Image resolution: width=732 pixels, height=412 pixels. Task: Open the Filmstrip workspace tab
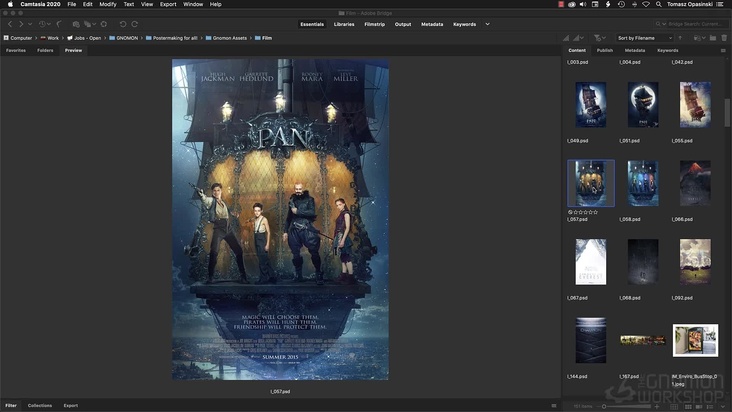[x=375, y=24]
